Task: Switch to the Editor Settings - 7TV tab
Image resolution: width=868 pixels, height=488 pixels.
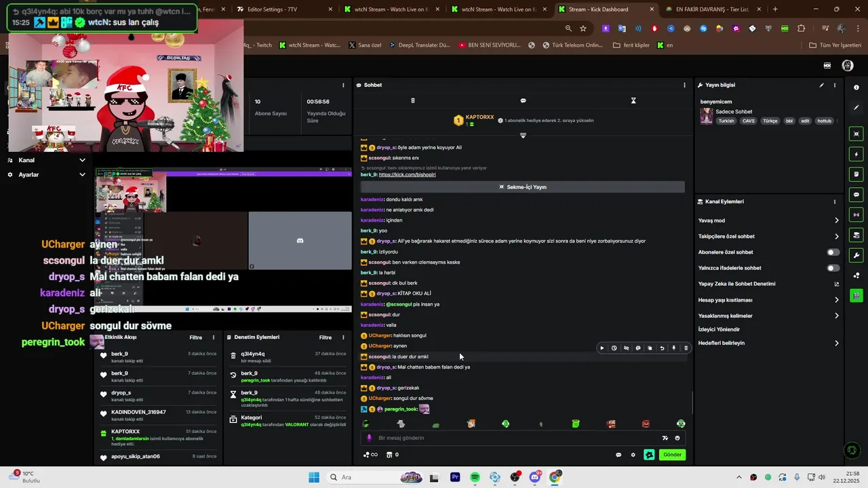Action: (x=285, y=9)
